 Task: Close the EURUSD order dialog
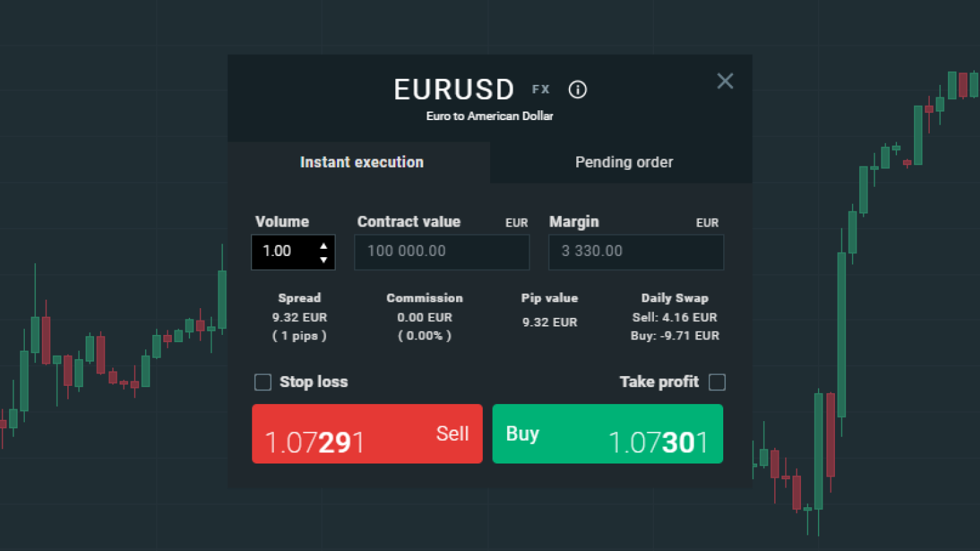click(725, 81)
